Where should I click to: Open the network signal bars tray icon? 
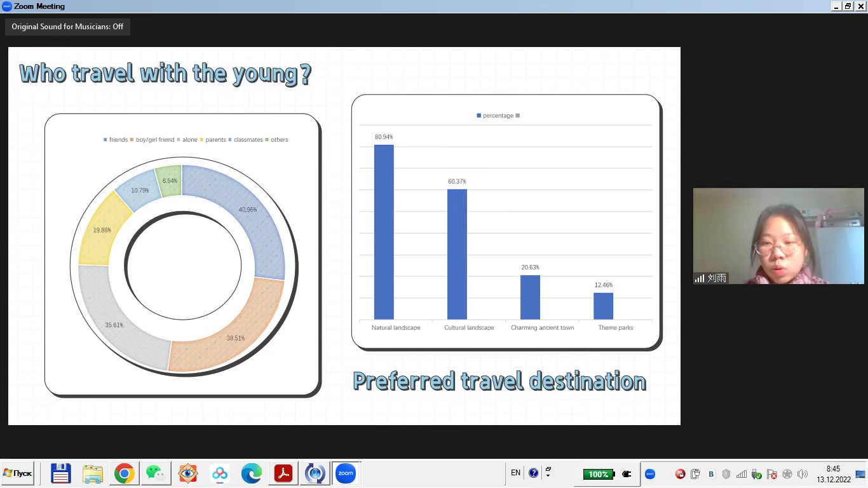coord(742,474)
